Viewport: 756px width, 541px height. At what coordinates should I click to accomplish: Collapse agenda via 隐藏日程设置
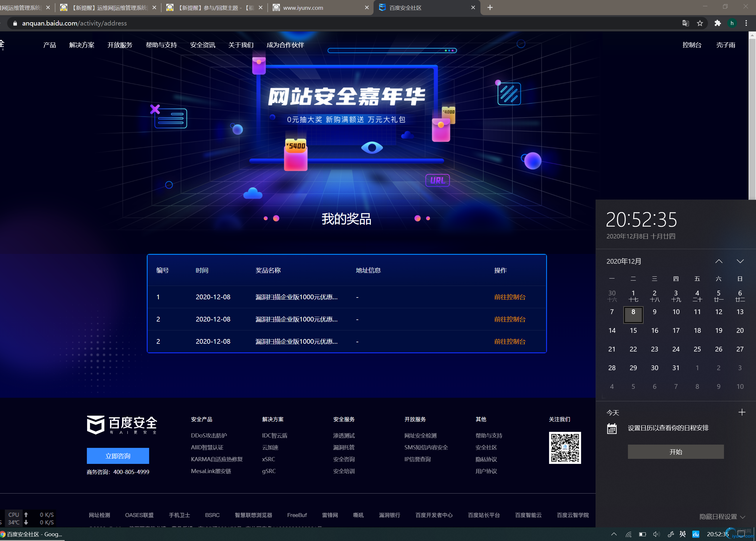click(x=722, y=517)
